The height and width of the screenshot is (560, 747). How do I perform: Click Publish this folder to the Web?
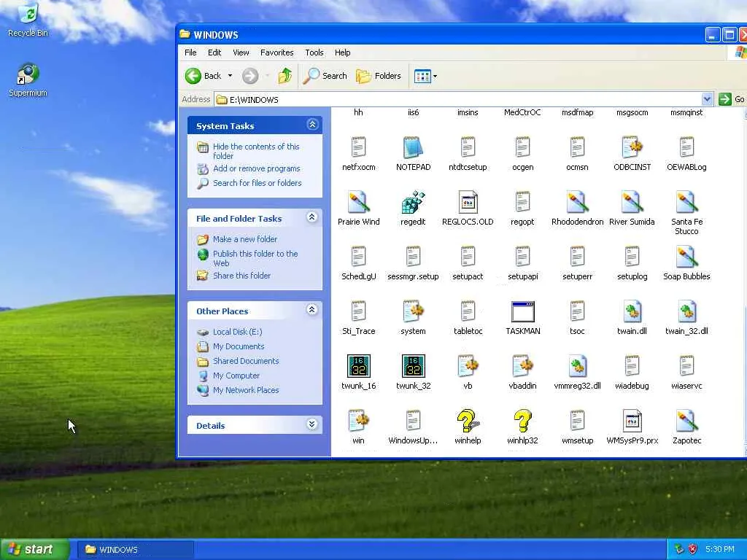(x=255, y=258)
